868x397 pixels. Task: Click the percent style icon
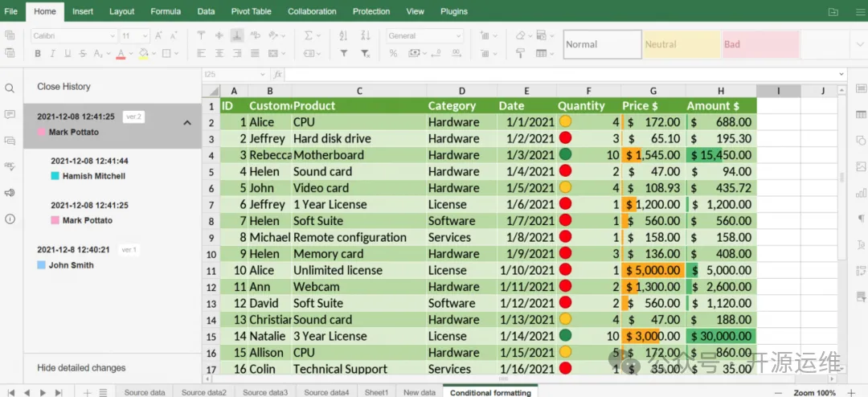[x=393, y=54]
